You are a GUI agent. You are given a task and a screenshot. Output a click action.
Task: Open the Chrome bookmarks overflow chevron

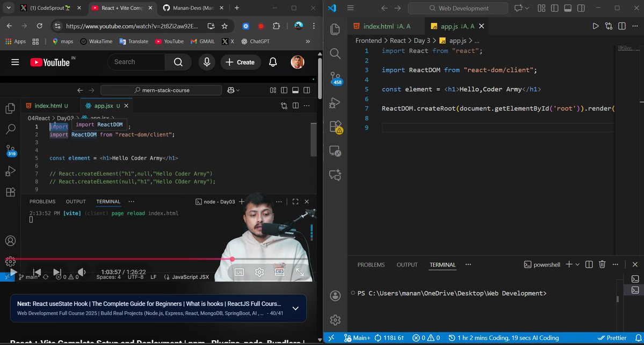tap(307, 41)
